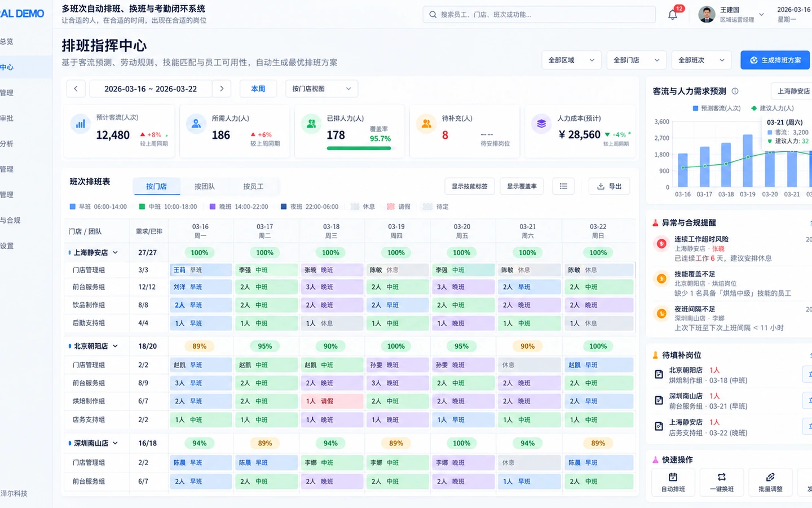812x508 pixels.
Task: Click the 连续工作超时风险 alert icon
Action: pos(661,244)
